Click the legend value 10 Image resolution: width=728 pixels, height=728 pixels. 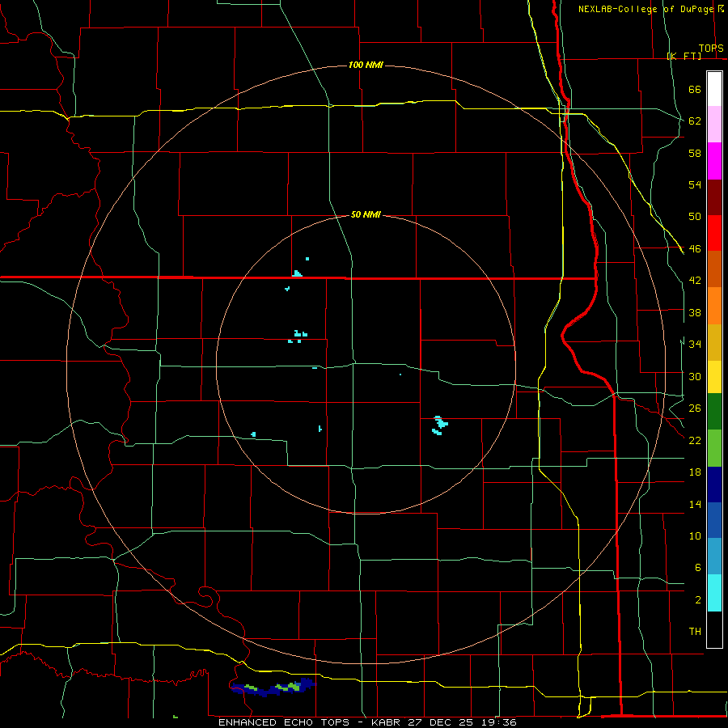[x=695, y=536]
